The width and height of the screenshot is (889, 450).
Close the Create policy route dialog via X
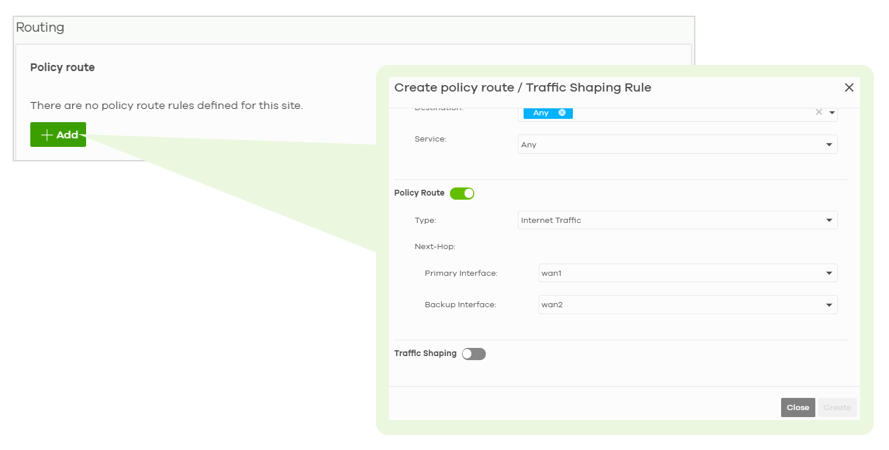[849, 88]
